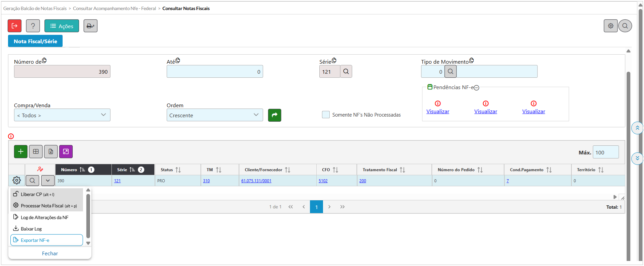644x266 pixels.
Task: Click the printer icon button
Action: pos(90,26)
